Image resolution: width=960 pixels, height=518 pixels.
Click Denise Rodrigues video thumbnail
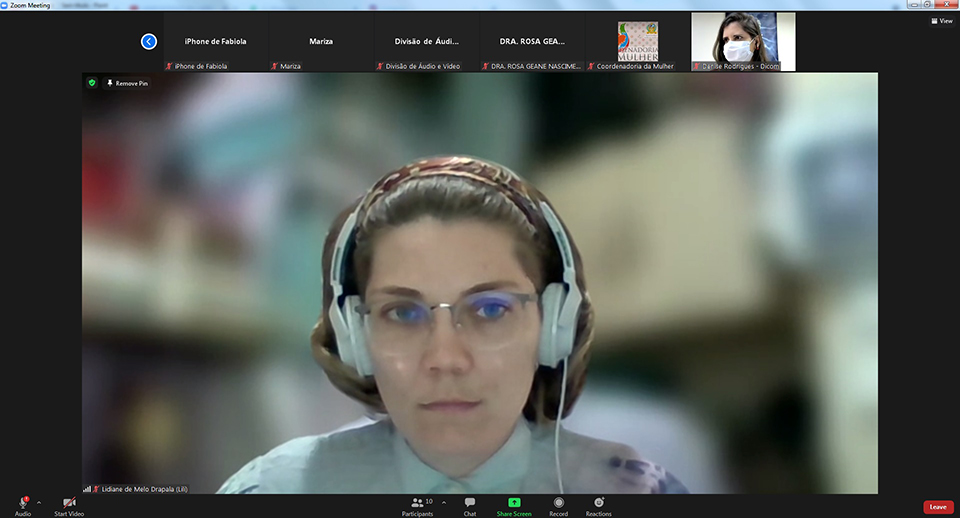coord(743,41)
